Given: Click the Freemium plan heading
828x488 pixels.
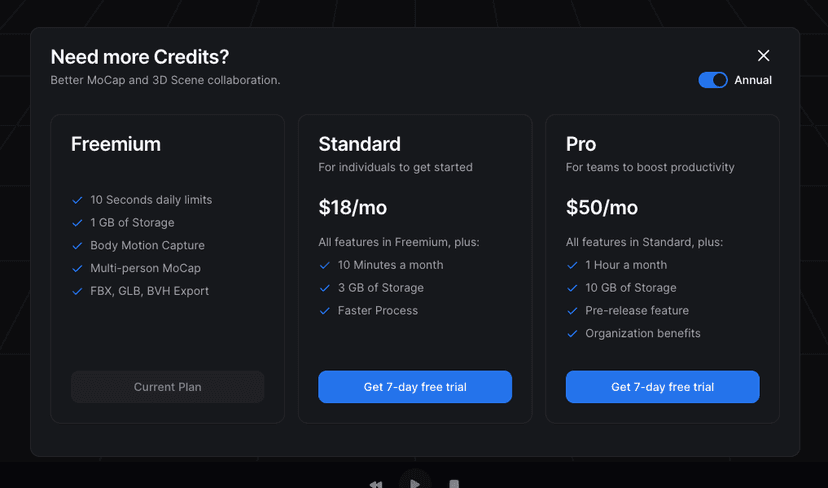Looking at the screenshot, I should coord(116,144).
